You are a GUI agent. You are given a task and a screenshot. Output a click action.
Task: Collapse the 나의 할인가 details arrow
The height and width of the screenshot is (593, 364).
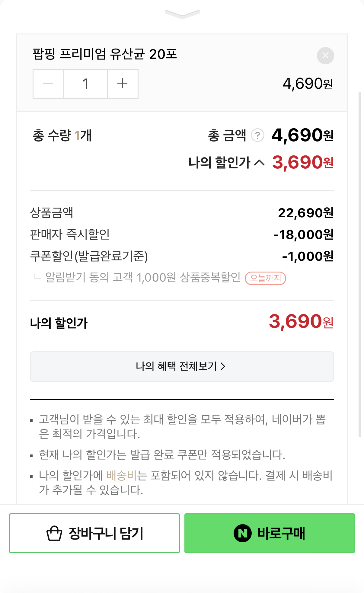(259, 163)
